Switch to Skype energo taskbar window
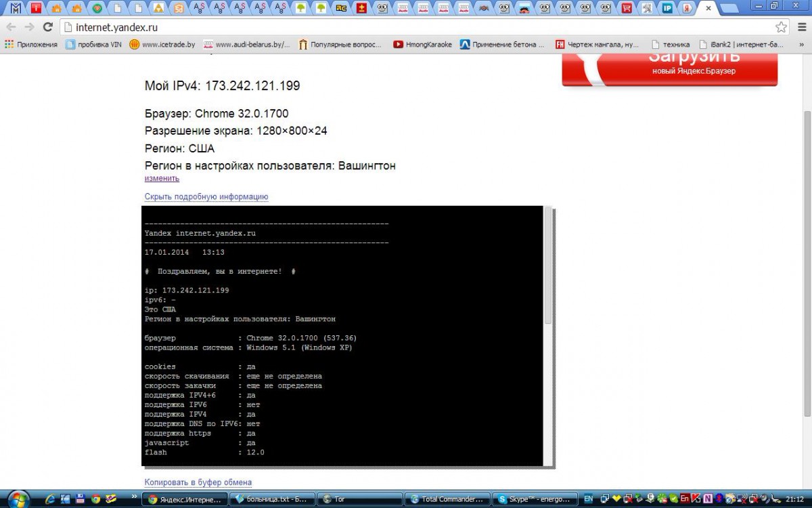Image resolution: width=812 pixels, height=508 pixels. tap(535, 499)
